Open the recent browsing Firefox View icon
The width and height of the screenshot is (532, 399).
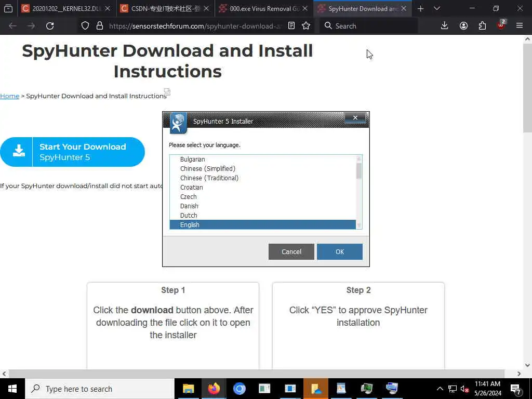click(x=8, y=9)
